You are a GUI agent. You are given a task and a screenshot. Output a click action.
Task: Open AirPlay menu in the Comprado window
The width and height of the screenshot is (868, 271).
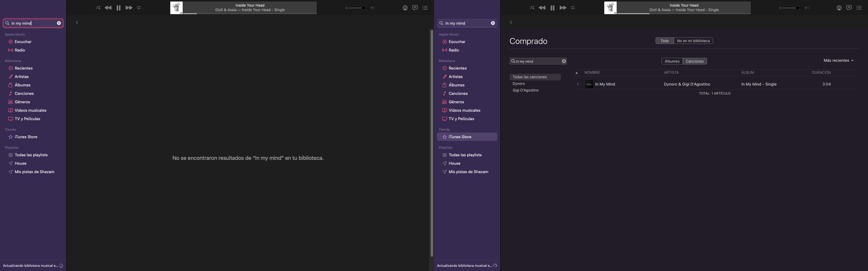point(839,8)
